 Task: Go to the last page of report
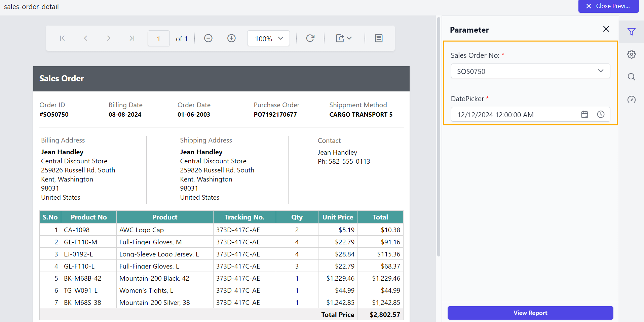pyautogui.click(x=131, y=38)
